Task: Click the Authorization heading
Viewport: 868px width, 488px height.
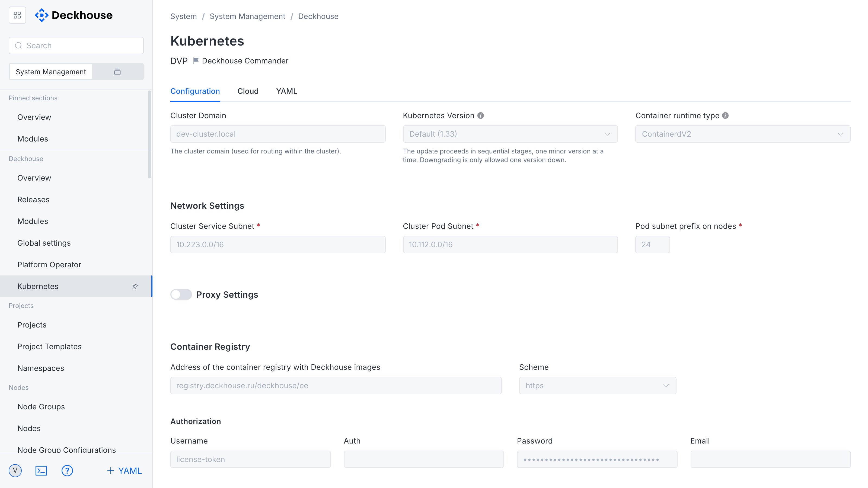Action: point(195,421)
